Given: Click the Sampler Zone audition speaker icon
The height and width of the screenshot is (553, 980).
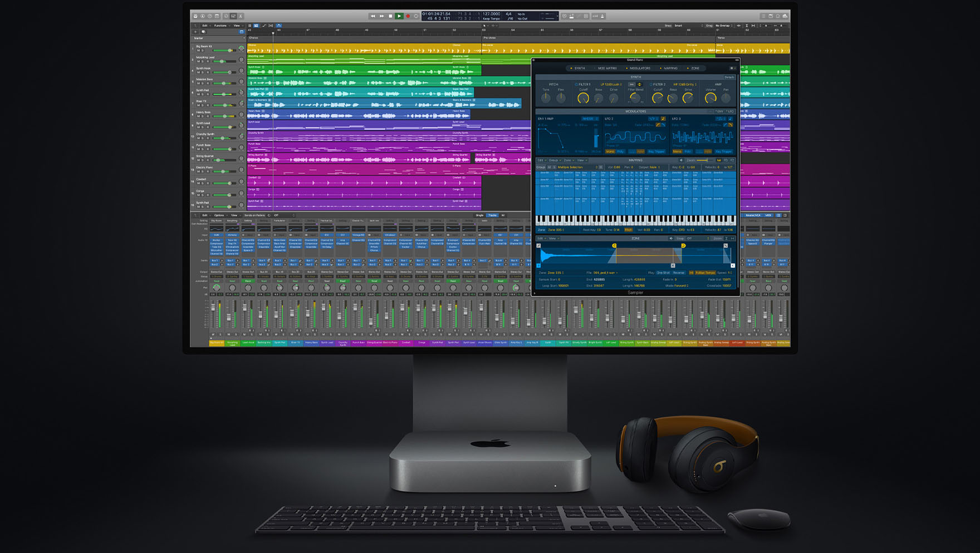Looking at the screenshot, I should (x=671, y=238).
